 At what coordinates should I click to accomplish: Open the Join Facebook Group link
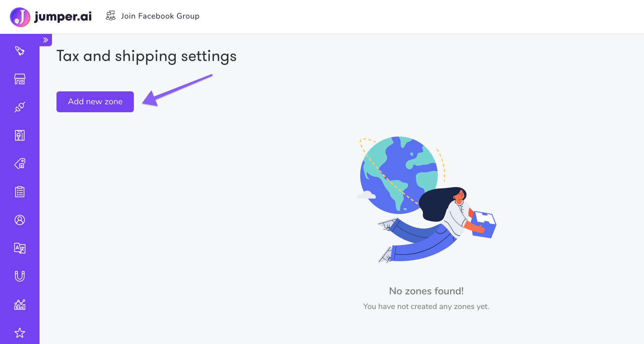(x=160, y=16)
